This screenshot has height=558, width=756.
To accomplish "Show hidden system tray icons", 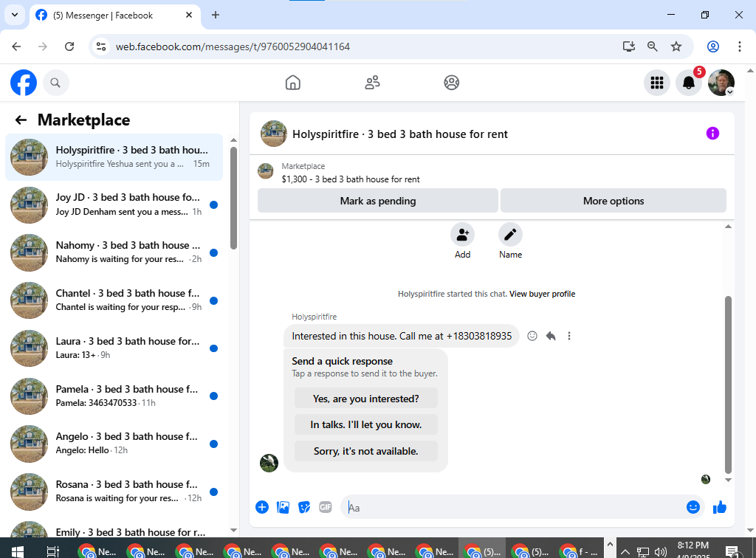I will pos(625,552).
